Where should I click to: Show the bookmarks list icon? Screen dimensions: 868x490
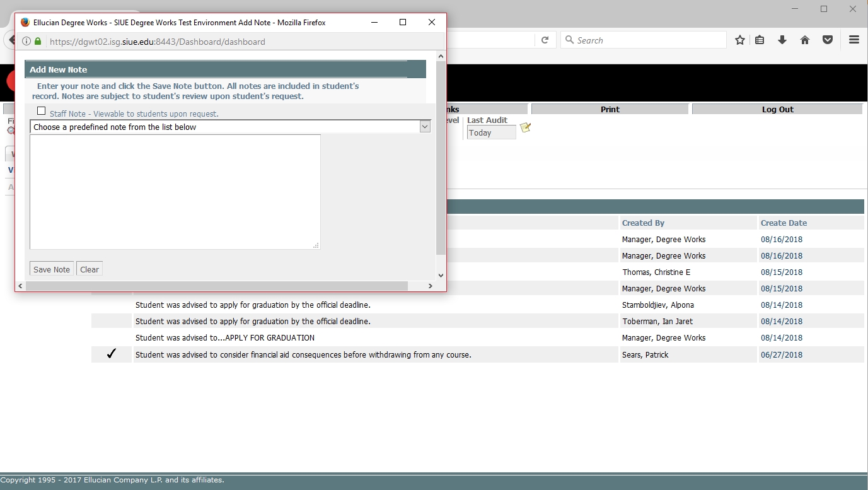(760, 40)
